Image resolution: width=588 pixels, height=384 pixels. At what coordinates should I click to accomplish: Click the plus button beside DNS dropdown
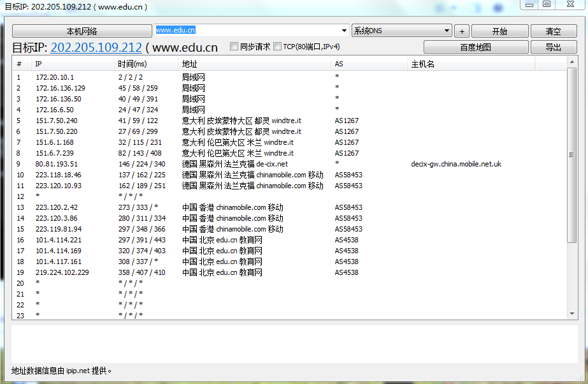point(462,31)
